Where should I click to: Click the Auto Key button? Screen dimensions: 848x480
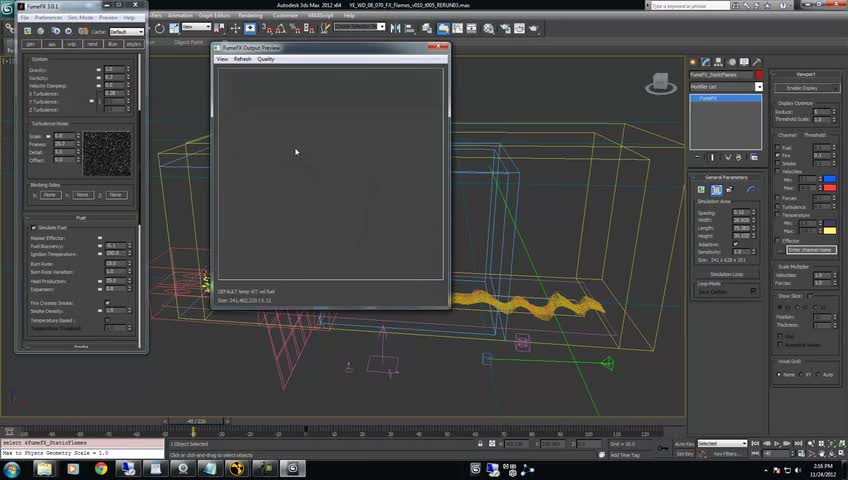click(x=685, y=444)
